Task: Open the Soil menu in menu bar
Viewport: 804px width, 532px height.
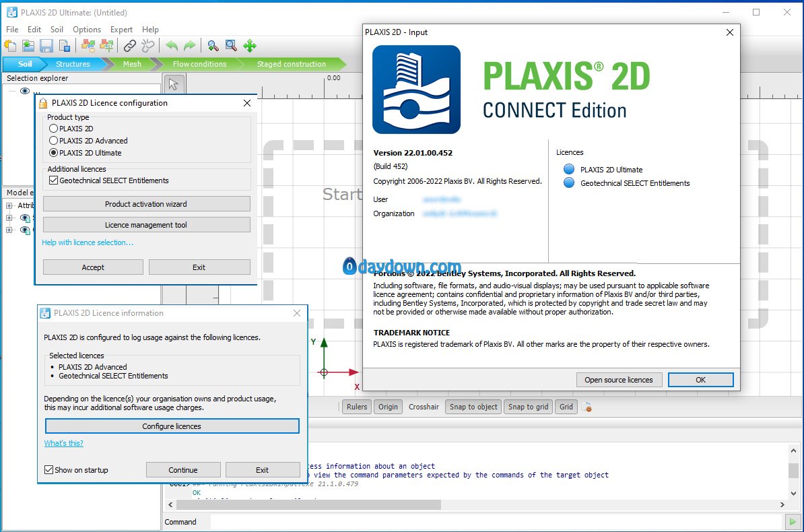Action: pyautogui.click(x=57, y=30)
